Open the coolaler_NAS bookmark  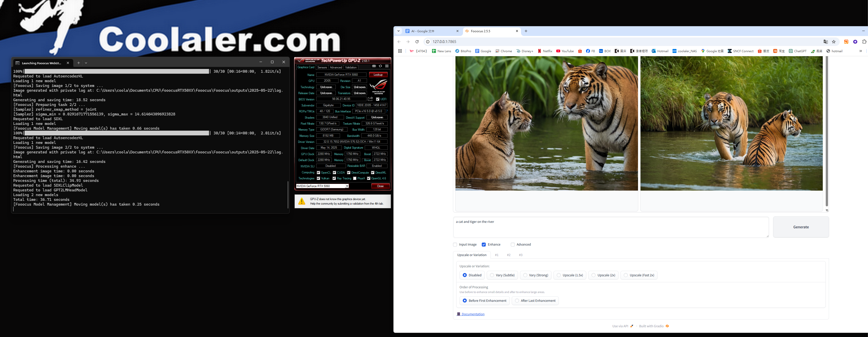(684, 51)
